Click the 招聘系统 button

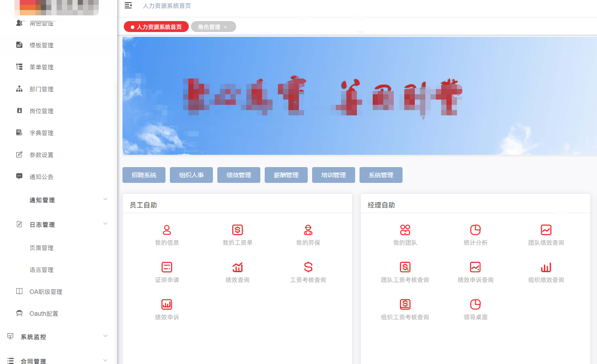coord(144,175)
